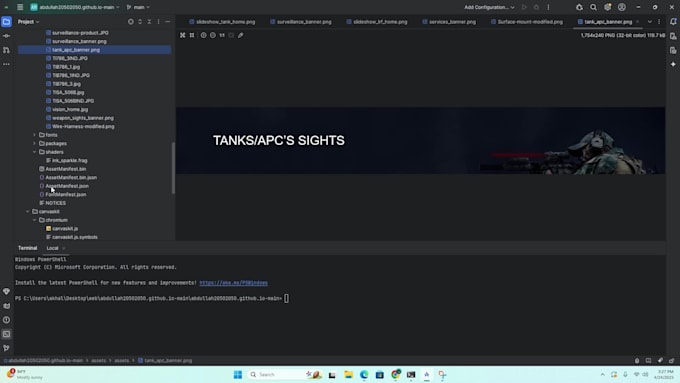Open the Notifications bell panel
680x383 pixels.
tap(673, 22)
